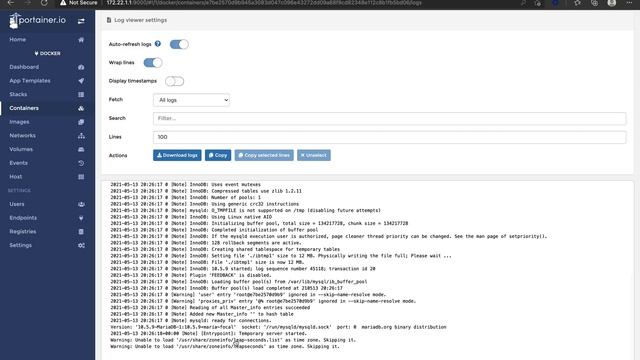Focus the Search filter input field

tap(389, 118)
